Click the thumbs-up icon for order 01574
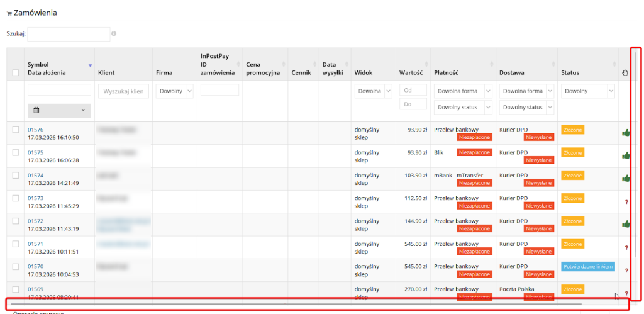The image size is (644, 314). pos(626,179)
